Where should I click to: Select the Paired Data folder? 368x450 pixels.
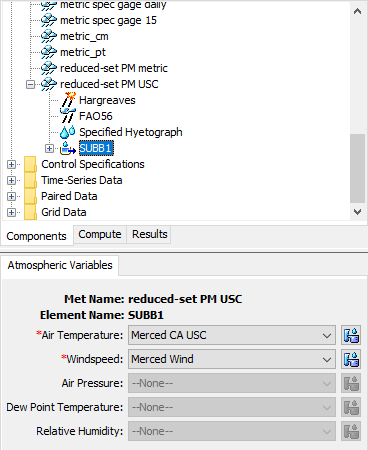click(x=69, y=196)
